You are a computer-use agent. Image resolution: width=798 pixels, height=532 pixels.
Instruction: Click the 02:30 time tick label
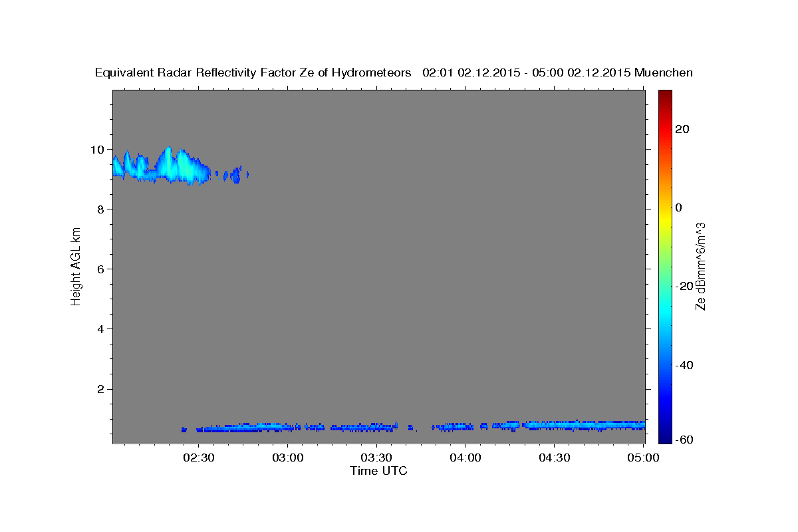pos(199,458)
